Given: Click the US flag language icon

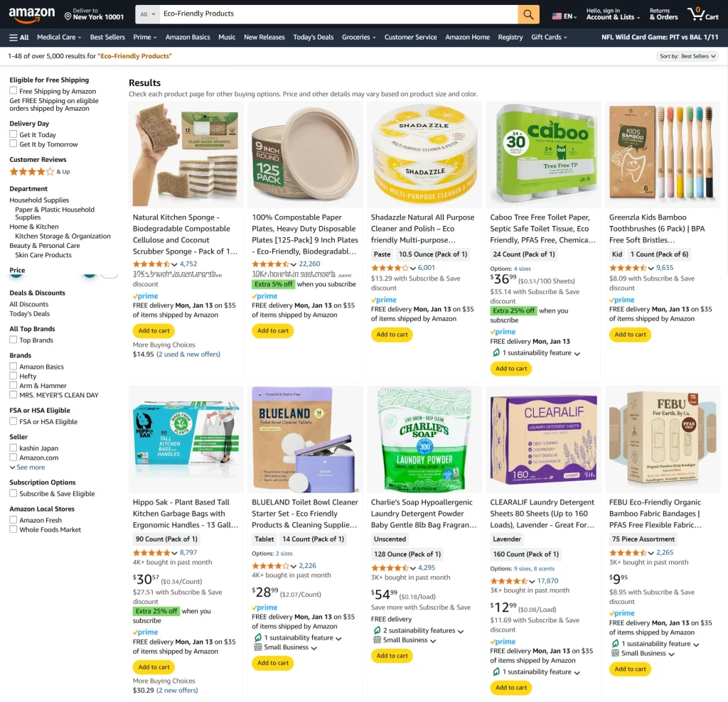Looking at the screenshot, I should point(557,16).
